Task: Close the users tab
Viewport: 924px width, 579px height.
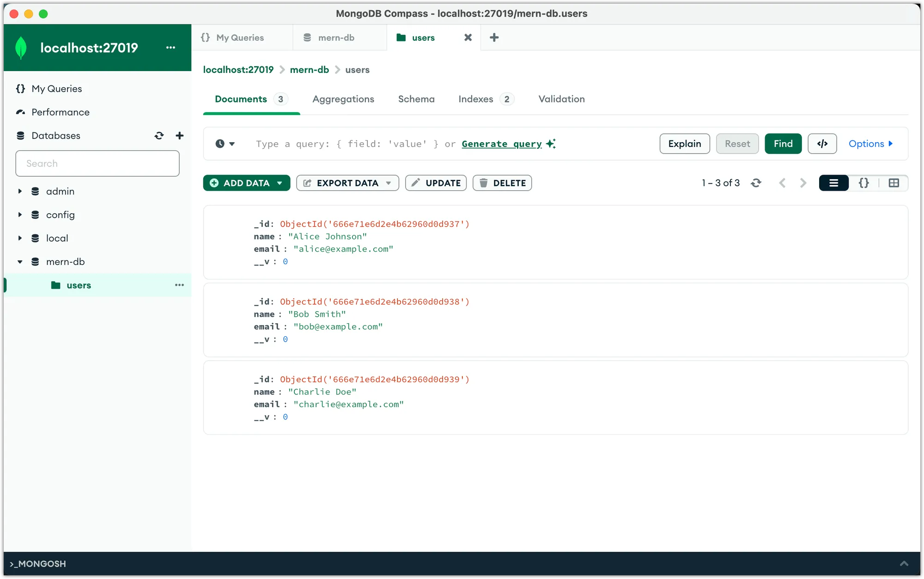Action: (x=468, y=37)
